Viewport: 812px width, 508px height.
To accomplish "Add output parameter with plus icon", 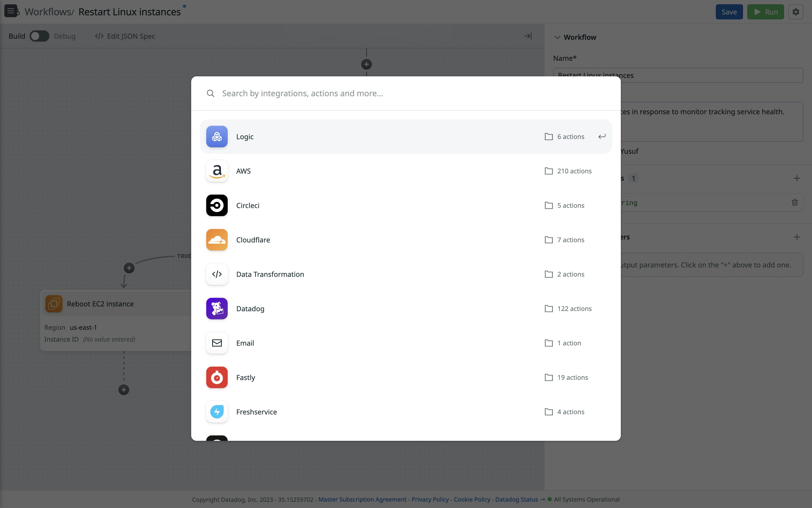I will 797,237.
